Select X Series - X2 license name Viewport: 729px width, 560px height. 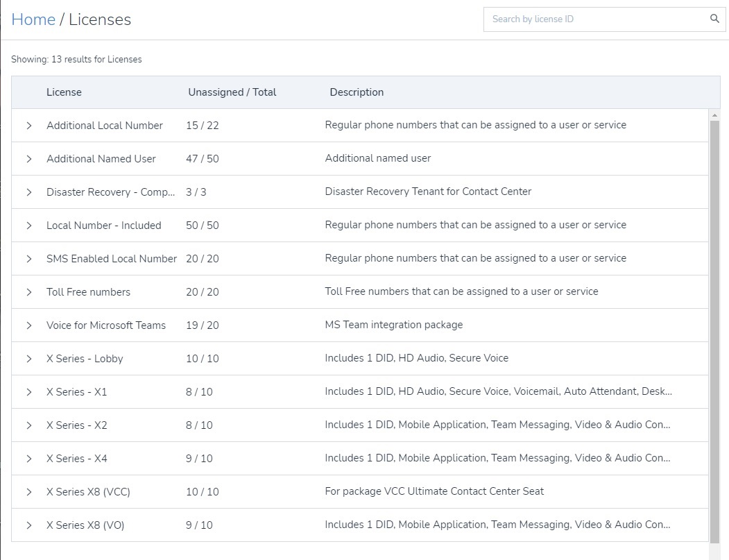pos(77,425)
